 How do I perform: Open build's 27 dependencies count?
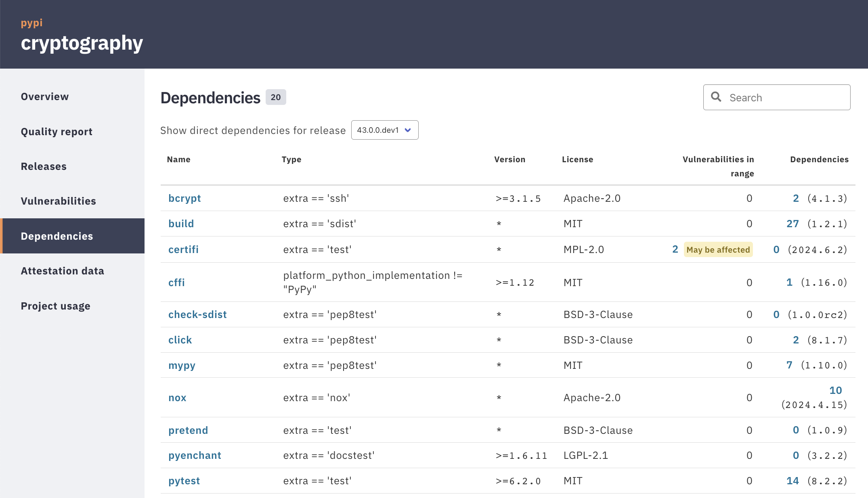(x=793, y=224)
